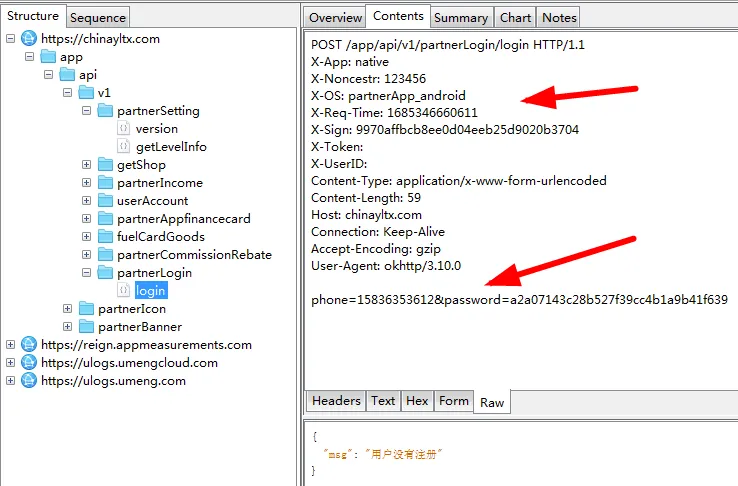Show the request Form view
The image size is (738, 486).
454,401
